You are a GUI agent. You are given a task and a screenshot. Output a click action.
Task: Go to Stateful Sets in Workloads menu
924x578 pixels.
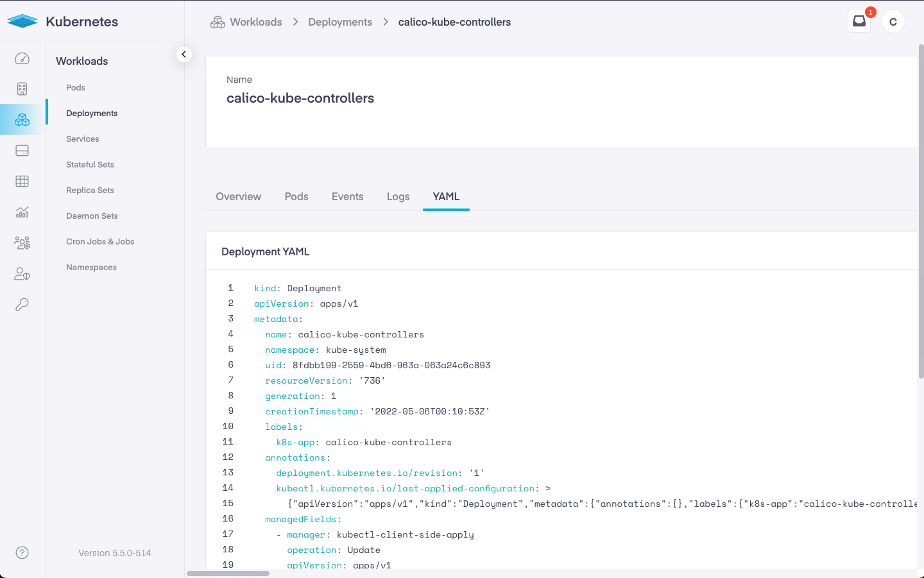[x=90, y=165]
